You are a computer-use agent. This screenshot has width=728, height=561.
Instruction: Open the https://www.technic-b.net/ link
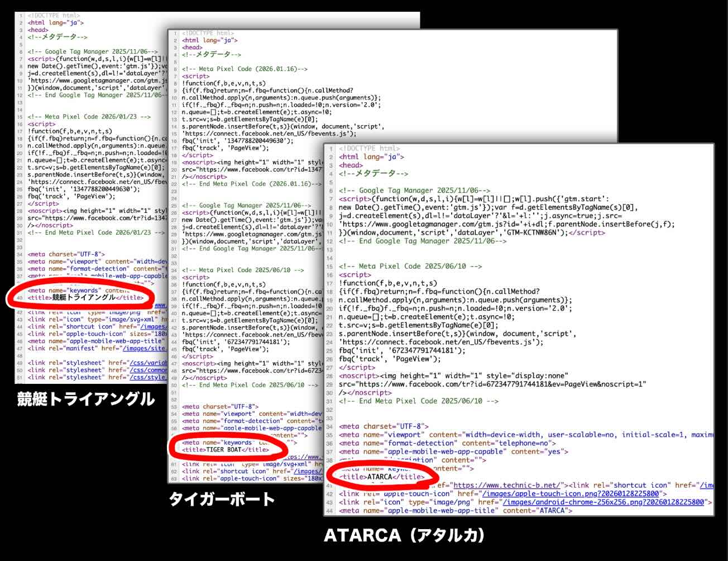click(x=507, y=486)
